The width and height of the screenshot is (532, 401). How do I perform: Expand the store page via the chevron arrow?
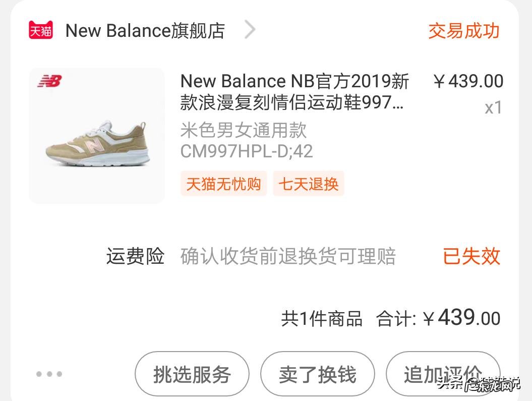[250, 31]
